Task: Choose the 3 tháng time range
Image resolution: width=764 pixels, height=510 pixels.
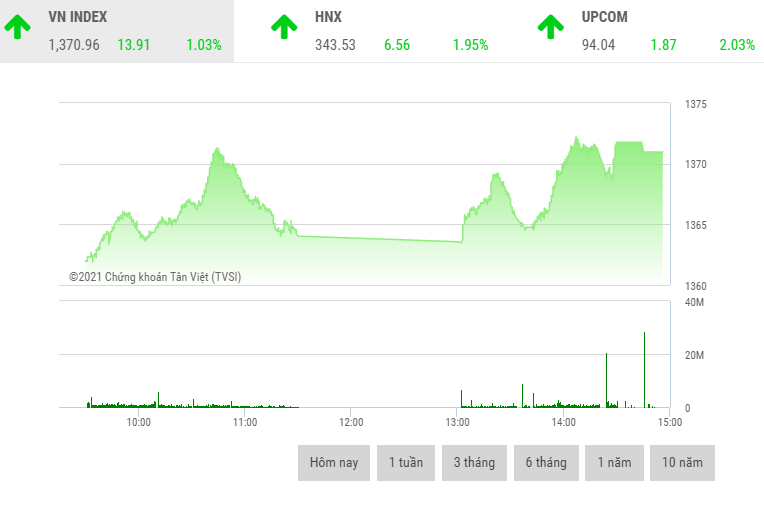Action: point(474,463)
